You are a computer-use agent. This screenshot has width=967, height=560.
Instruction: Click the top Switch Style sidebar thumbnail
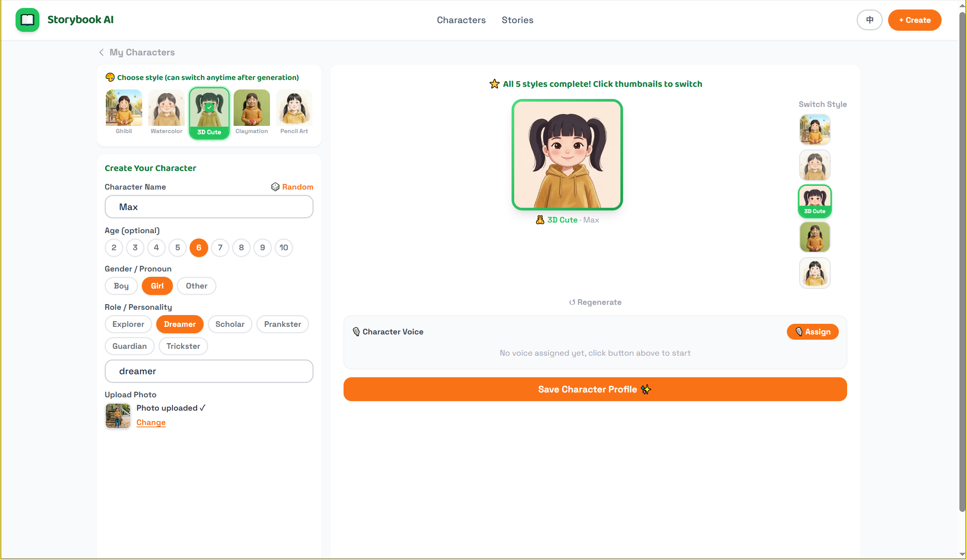(x=814, y=130)
